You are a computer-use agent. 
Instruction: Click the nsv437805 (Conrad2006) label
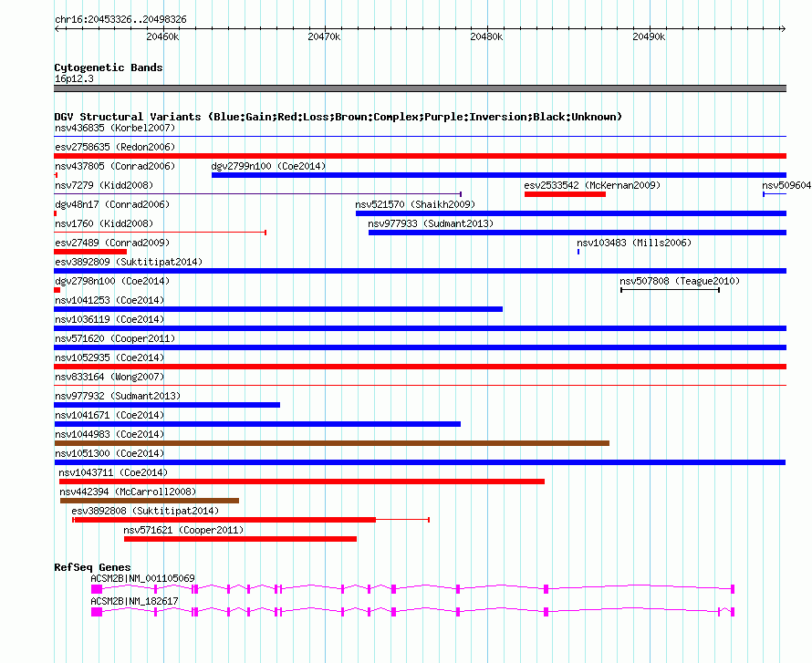coord(115,166)
